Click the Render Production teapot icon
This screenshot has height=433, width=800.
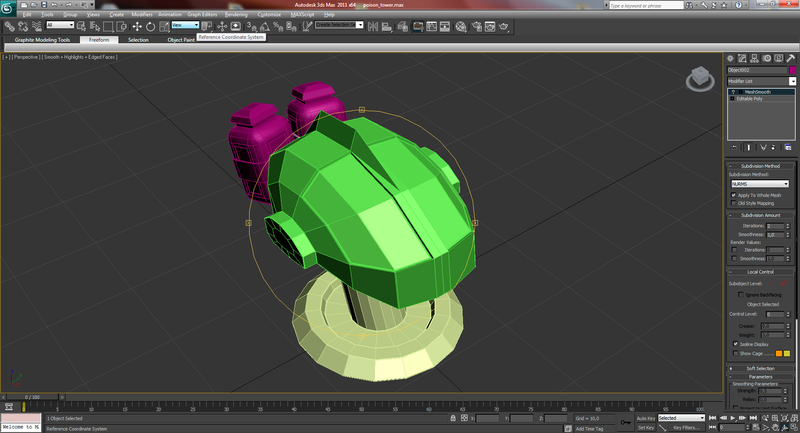[504, 27]
